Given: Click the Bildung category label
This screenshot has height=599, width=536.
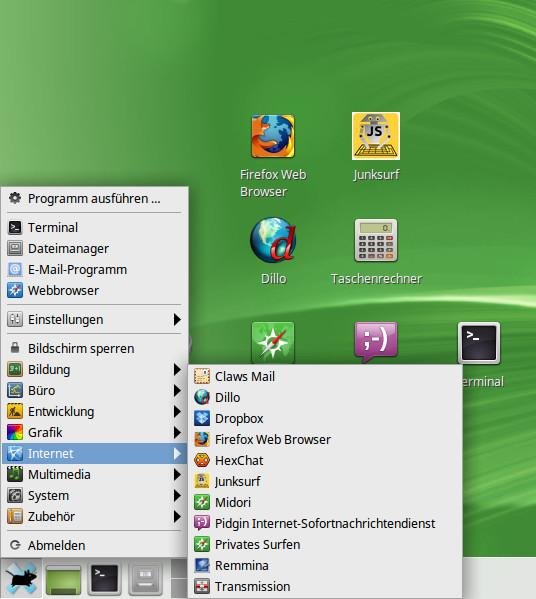Looking at the screenshot, I should point(49,370).
